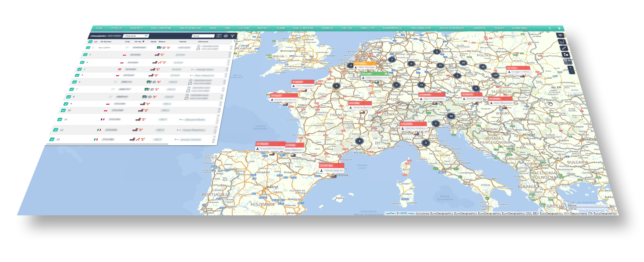Click the Nr boczny column header
The image size is (644, 262).
coord(106,42)
